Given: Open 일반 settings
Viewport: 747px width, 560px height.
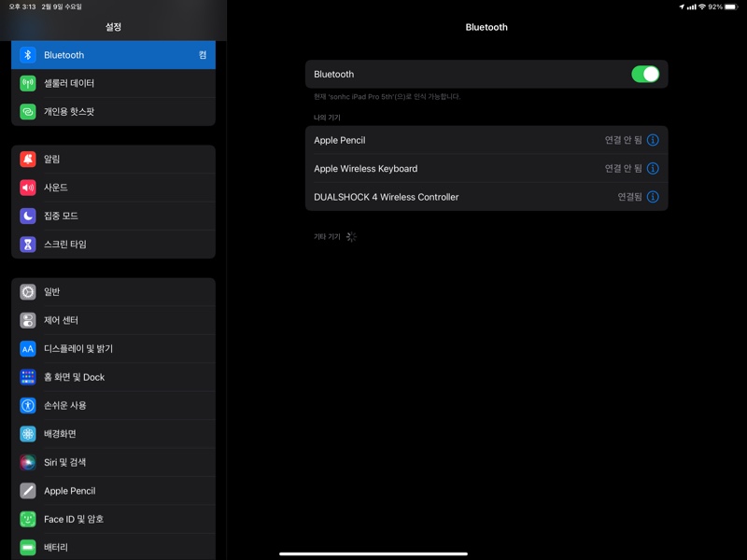Looking at the screenshot, I should 113,292.
